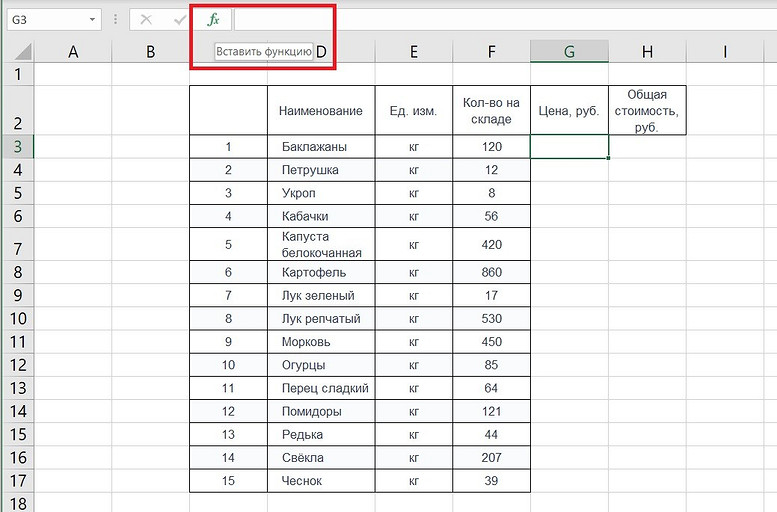Viewport: 777px width, 512px height.
Task: Click the Enter checkmark icon in formula bar
Action: click(179, 20)
